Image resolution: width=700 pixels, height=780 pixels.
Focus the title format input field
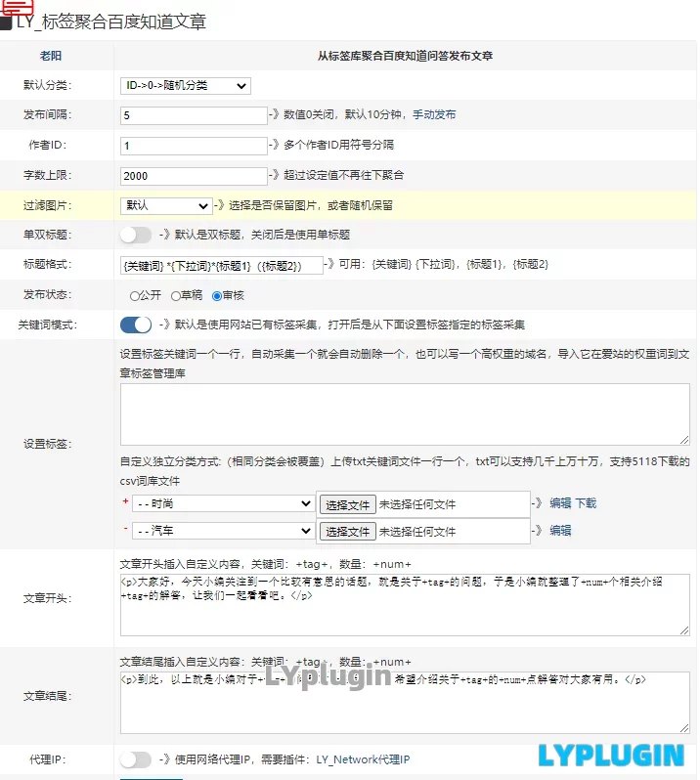221,265
